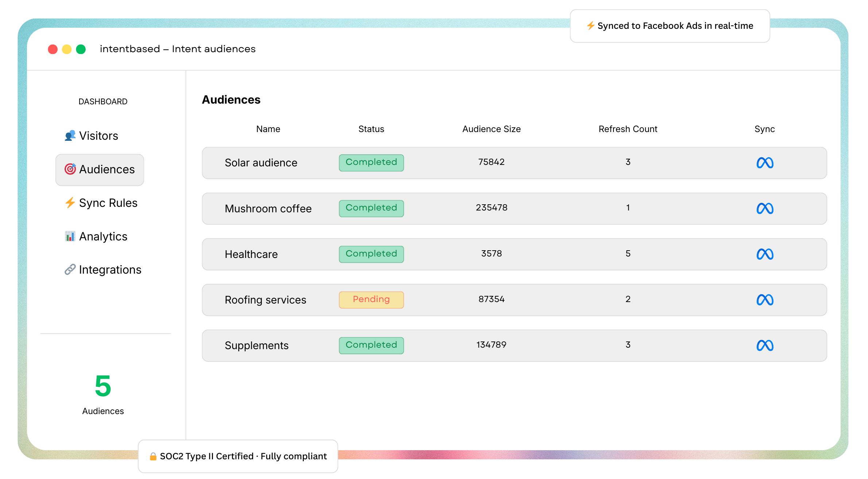Click the Meta icon for Roofing services

click(765, 300)
